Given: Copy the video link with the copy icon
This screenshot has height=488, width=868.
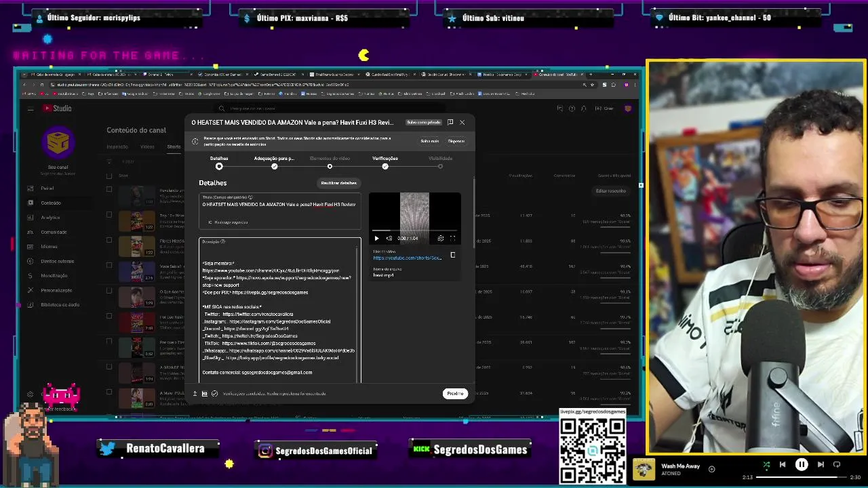Looking at the screenshot, I should (453, 256).
